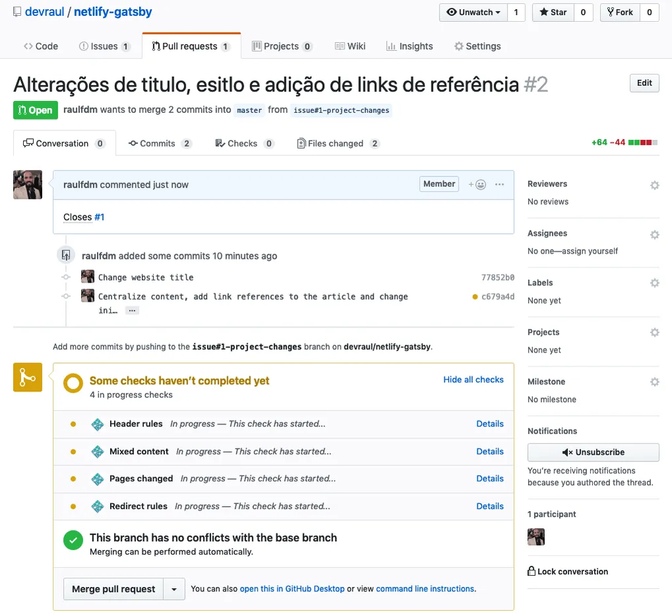The image size is (672, 616).
Task: Open Details for Header rules check
Action: click(490, 423)
